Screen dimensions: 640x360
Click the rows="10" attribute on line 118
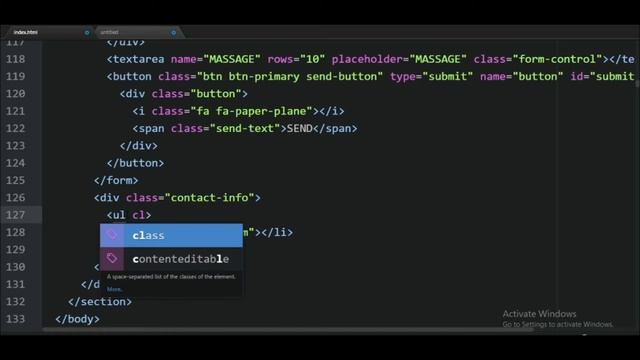point(296,59)
